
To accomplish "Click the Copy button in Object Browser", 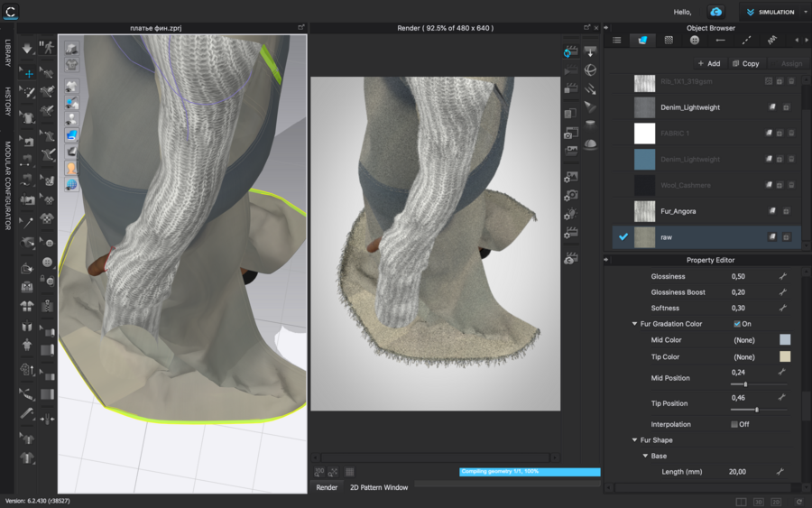I will click(x=745, y=64).
